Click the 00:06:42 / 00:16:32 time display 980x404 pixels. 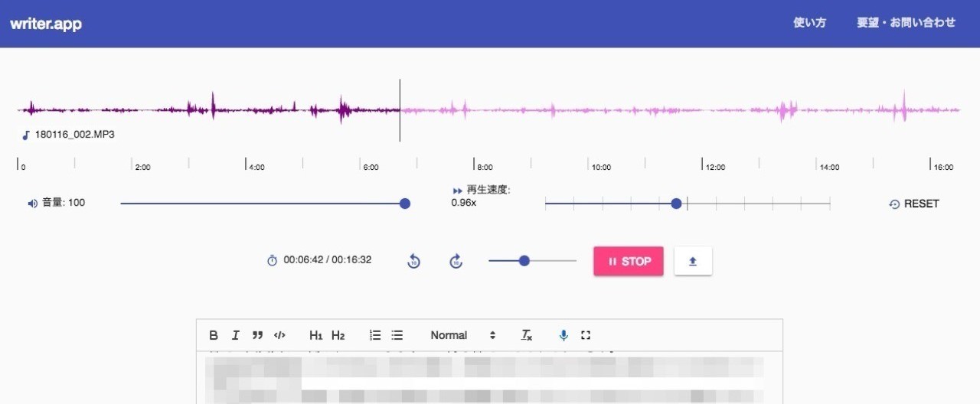[328, 260]
